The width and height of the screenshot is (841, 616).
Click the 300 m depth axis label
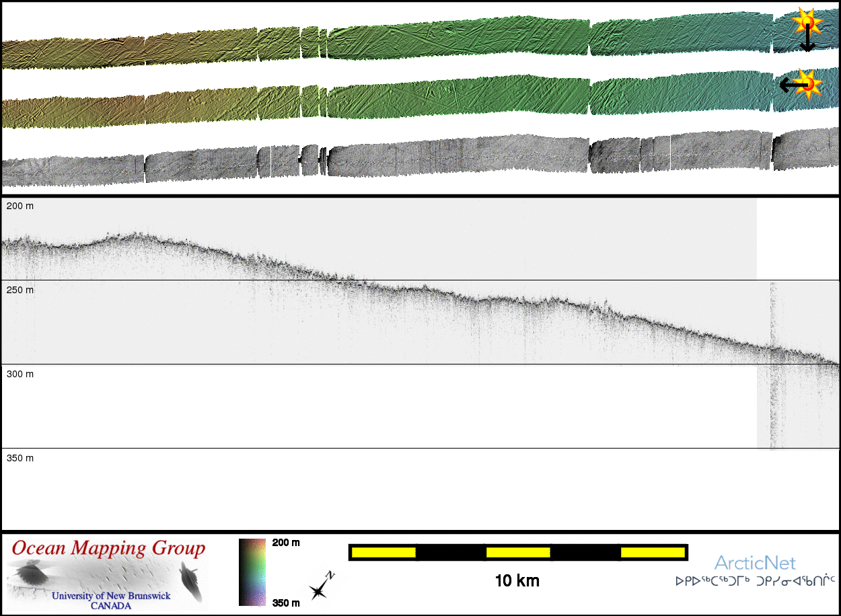(20, 374)
